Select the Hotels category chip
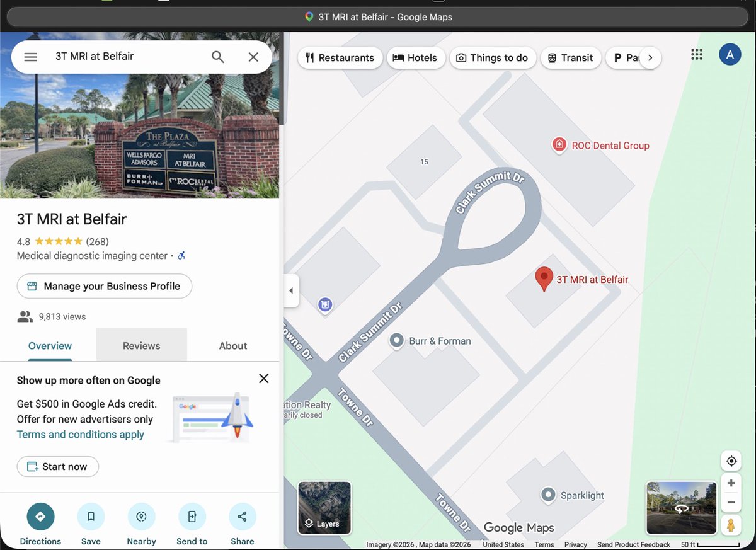This screenshot has height=550, width=756. [x=415, y=57]
